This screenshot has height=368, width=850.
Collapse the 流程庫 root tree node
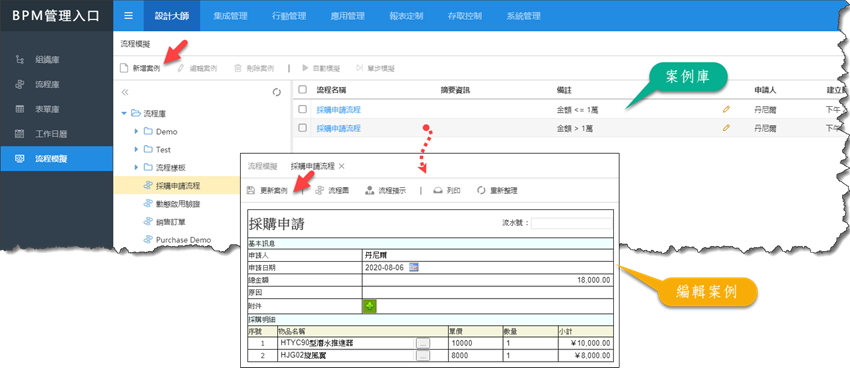click(124, 114)
